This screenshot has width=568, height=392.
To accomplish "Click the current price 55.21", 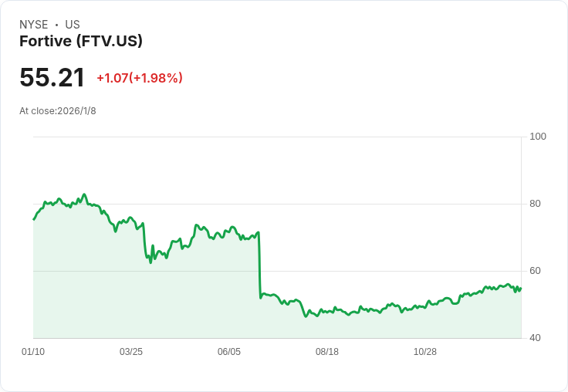I will point(52,77).
